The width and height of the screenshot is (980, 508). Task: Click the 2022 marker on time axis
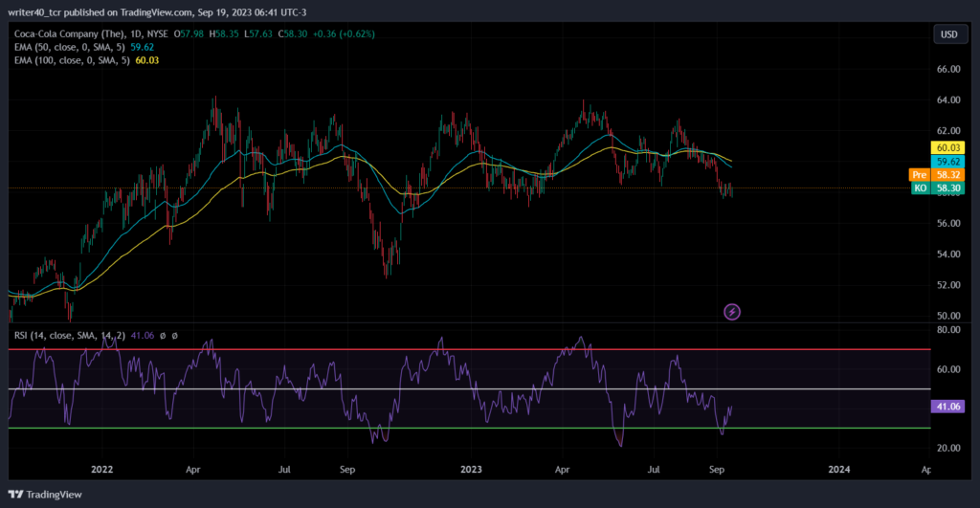point(101,470)
